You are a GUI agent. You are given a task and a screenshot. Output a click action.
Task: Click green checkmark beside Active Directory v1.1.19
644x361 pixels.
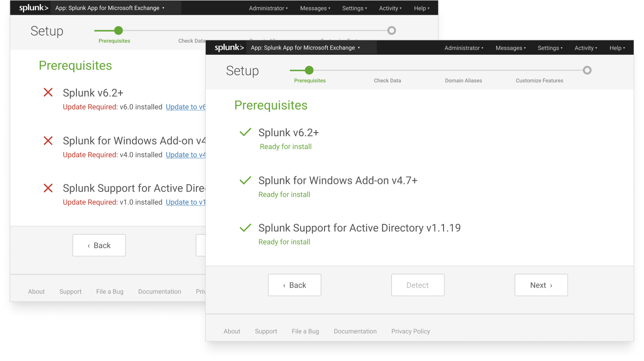tap(245, 228)
